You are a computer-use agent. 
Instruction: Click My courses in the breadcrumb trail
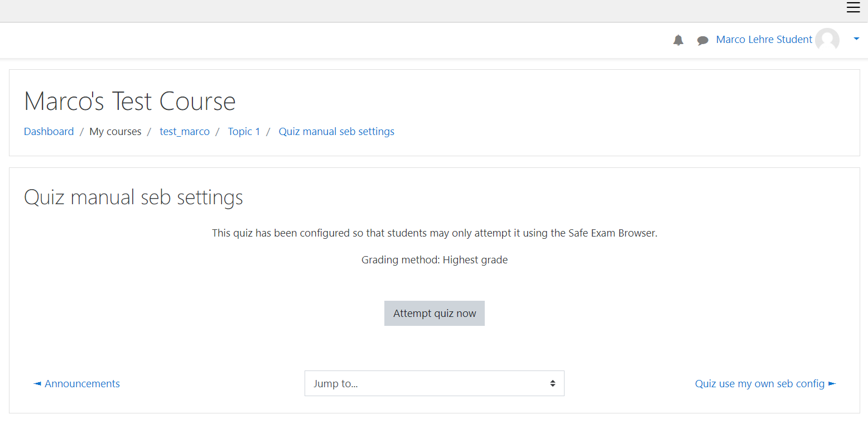point(115,131)
